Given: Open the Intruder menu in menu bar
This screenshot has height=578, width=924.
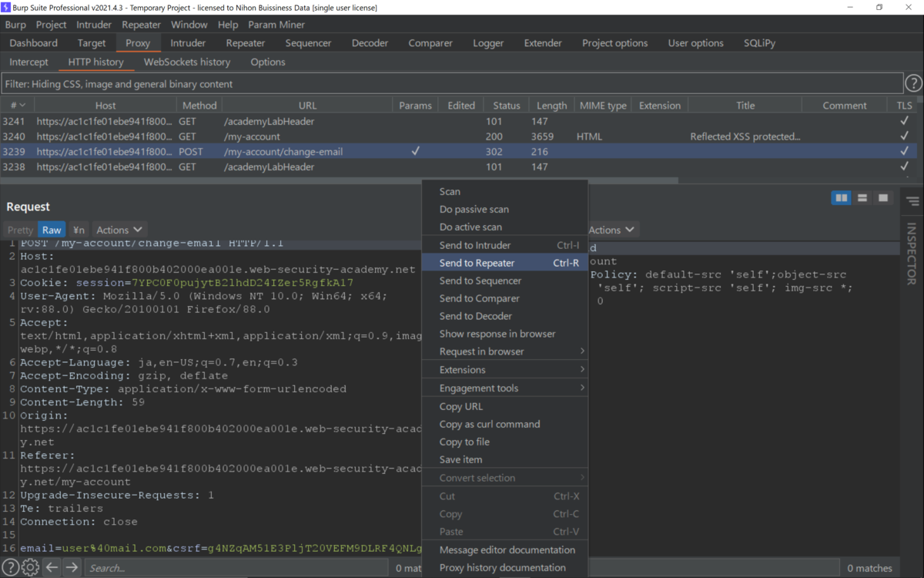Looking at the screenshot, I should click(94, 25).
